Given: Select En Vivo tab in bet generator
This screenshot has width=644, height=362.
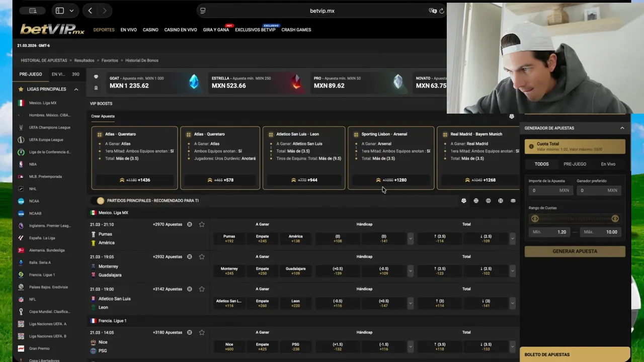Looking at the screenshot, I should [608, 164].
